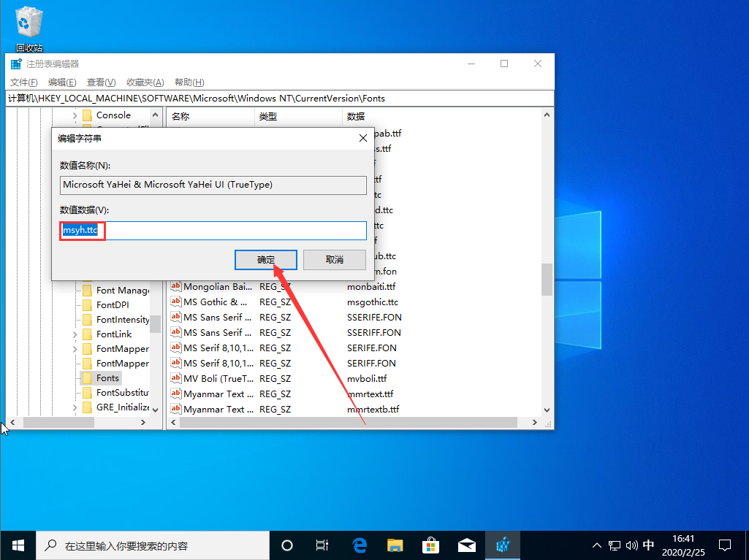Image resolution: width=749 pixels, height=560 pixels.
Task: Collapse the Console registry key
Action: [x=75, y=115]
